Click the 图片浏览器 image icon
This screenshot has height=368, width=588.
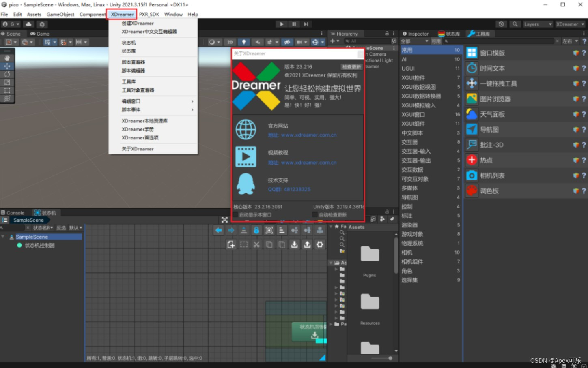click(472, 99)
